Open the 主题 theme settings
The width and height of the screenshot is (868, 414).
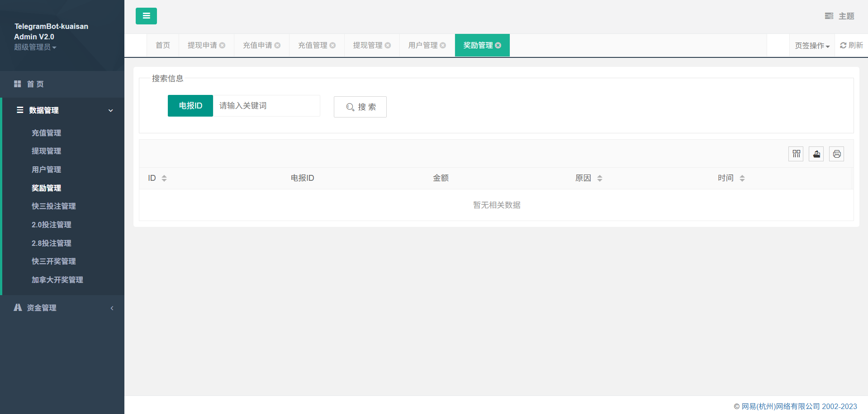coord(840,16)
